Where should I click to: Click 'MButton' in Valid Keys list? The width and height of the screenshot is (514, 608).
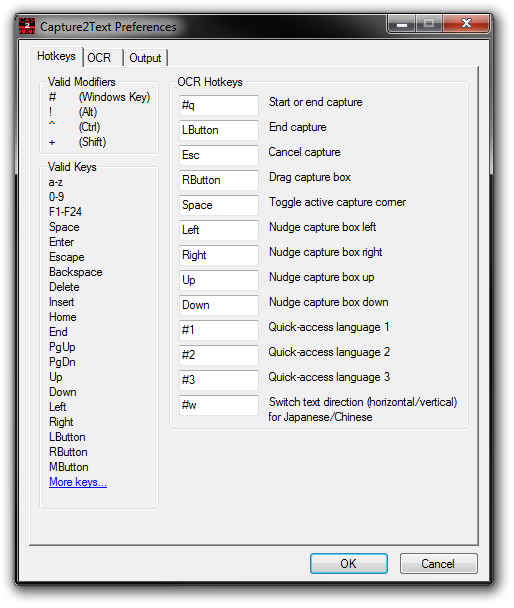coord(69,467)
